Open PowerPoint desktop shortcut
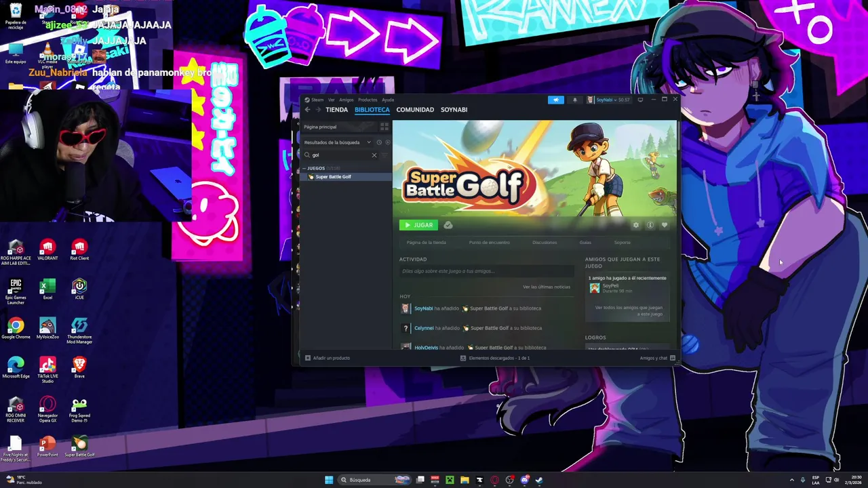Viewport: 868px width, 488px height. tap(47, 446)
